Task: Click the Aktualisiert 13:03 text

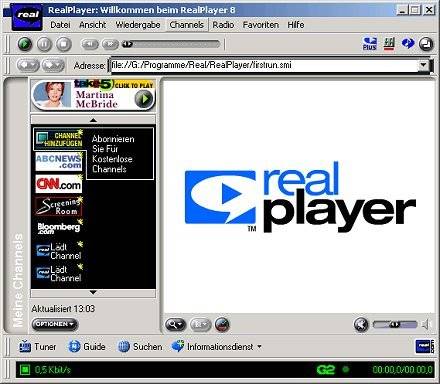Action: pos(63,309)
